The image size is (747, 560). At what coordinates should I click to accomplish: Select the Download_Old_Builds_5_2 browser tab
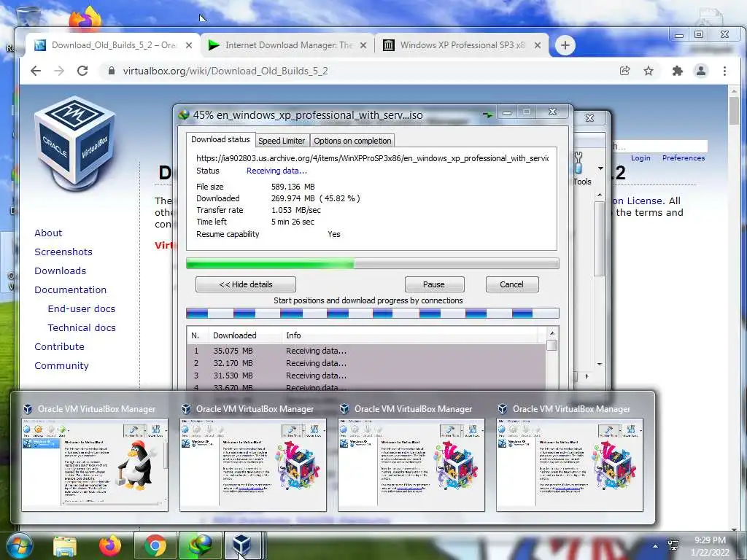[115, 45]
